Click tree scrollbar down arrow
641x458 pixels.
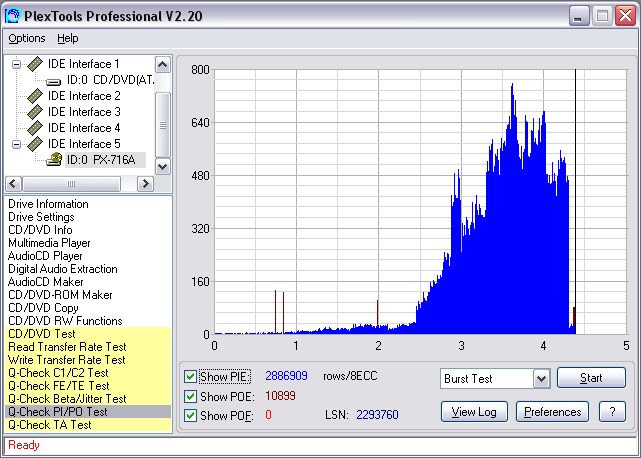click(163, 166)
